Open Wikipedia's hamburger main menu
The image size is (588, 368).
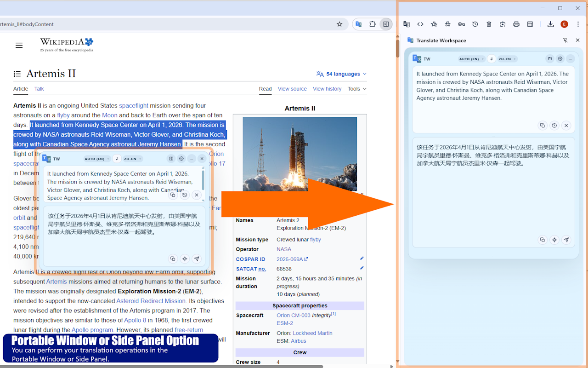19,45
